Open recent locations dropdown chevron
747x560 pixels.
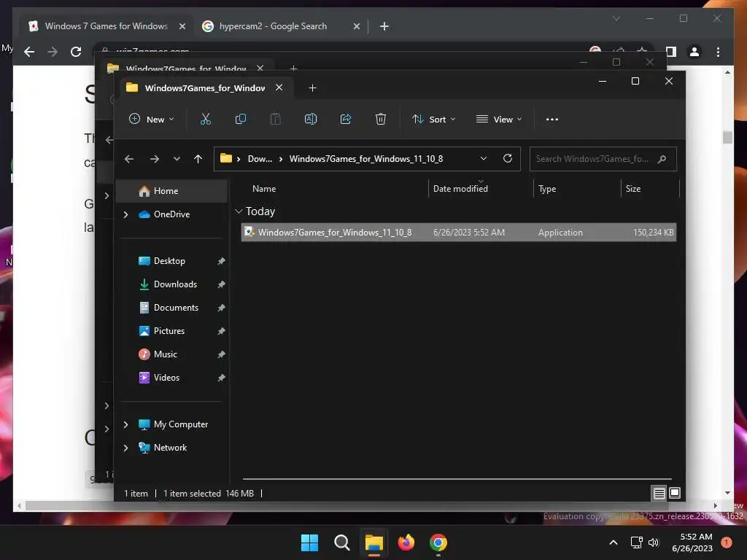[x=177, y=158]
